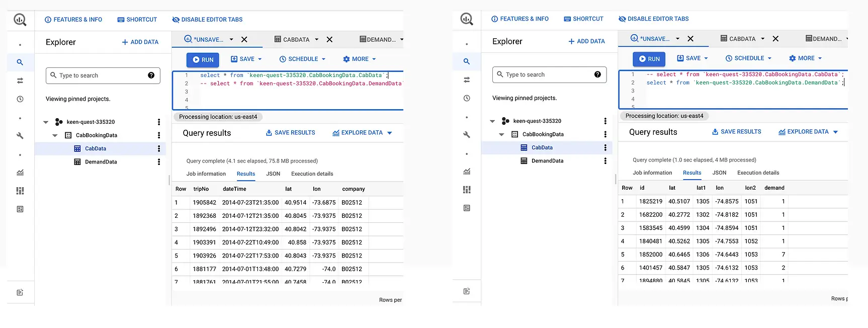The image size is (868, 328).
Task: Open Execution details tab in right query results
Action: coord(758,173)
